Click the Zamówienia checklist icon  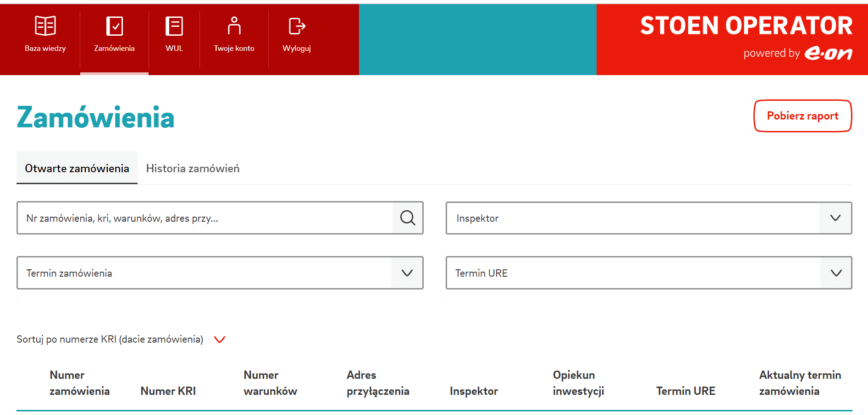pos(114,26)
